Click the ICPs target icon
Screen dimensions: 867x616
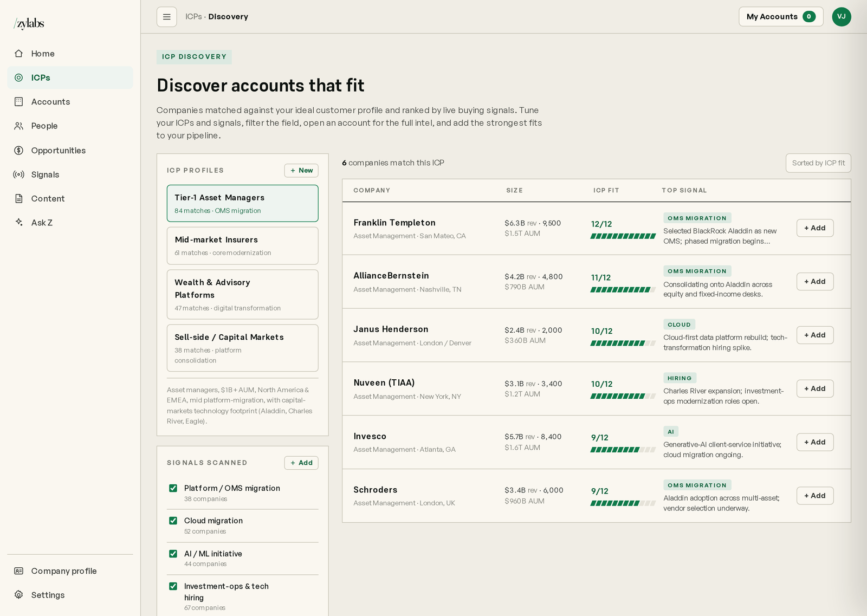coord(19,77)
